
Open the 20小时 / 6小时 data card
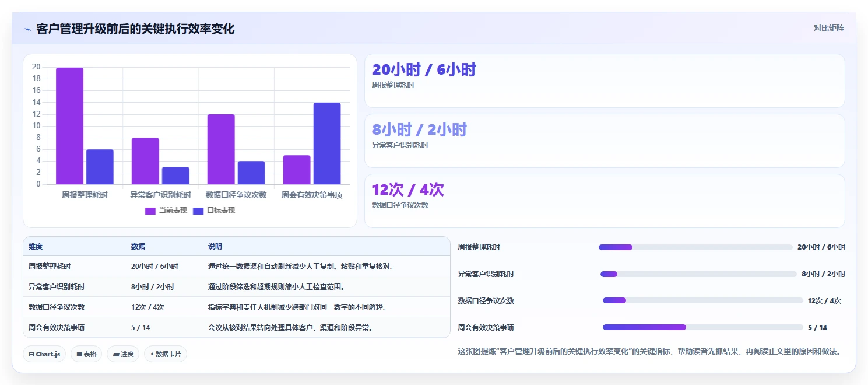pos(605,80)
